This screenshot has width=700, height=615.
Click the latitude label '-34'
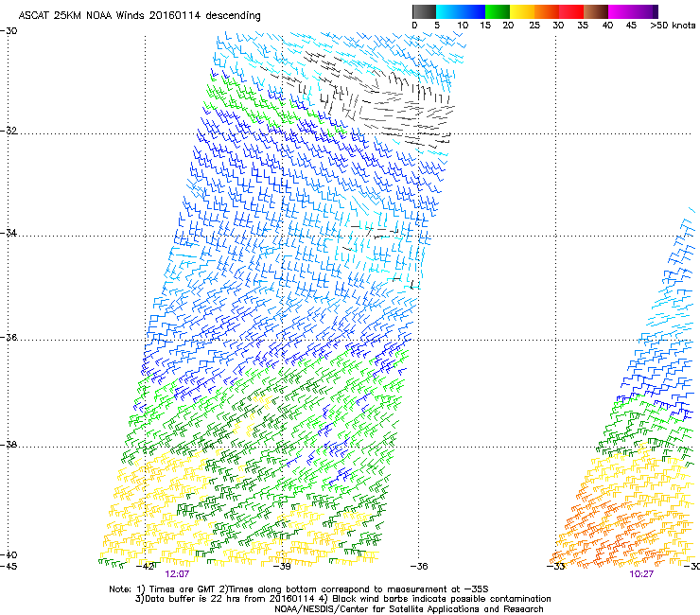pyautogui.click(x=9, y=233)
